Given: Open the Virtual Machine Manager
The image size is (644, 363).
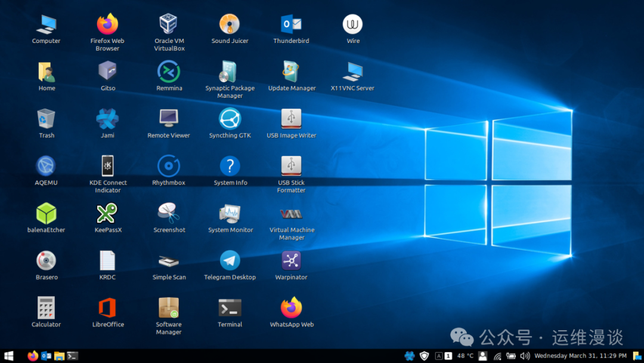Looking at the screenshot, I should 291,215.
